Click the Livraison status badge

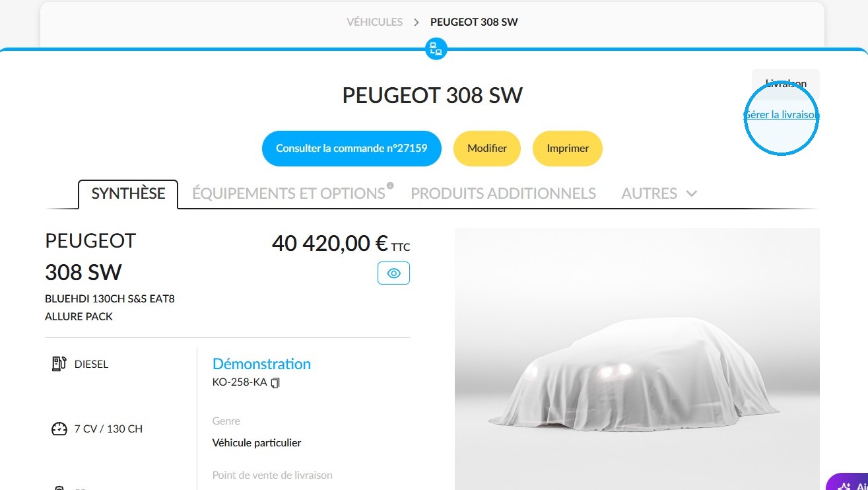(x=785, y=84)
